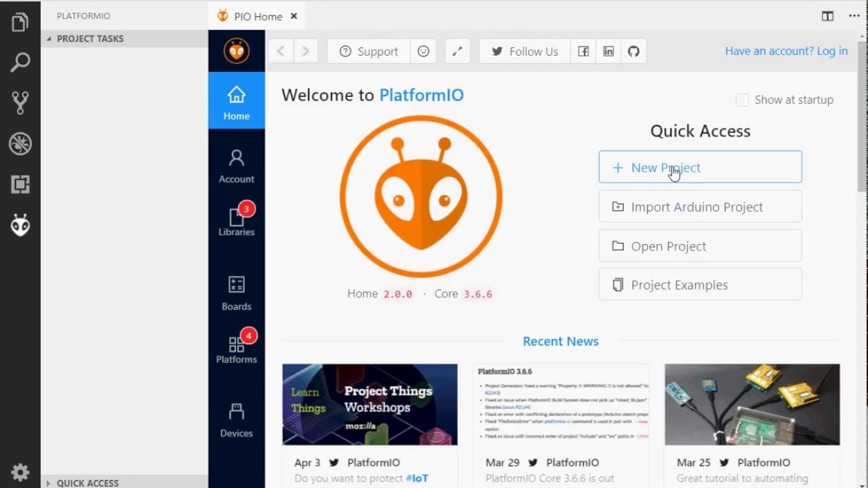This screenshot has height=488, width=868.
Task: Close the PIO Home tab
Action: 294,16
